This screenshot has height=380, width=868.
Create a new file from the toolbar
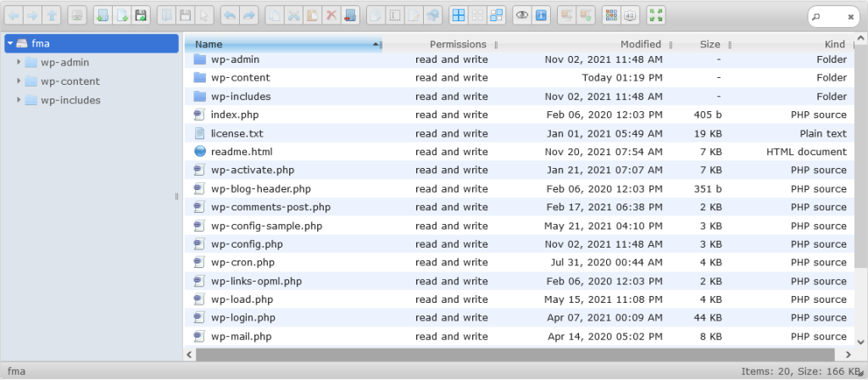tap(122, 15)
